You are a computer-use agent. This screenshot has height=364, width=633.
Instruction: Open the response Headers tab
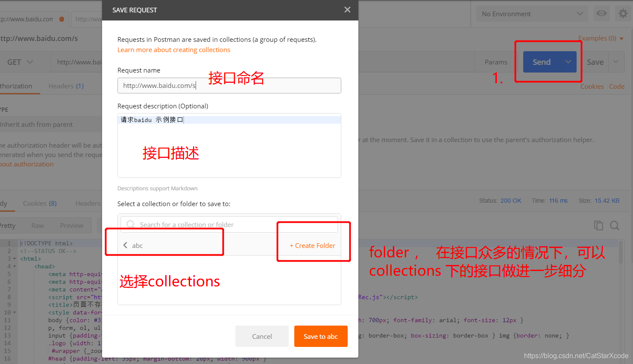(x=88, y=204)
